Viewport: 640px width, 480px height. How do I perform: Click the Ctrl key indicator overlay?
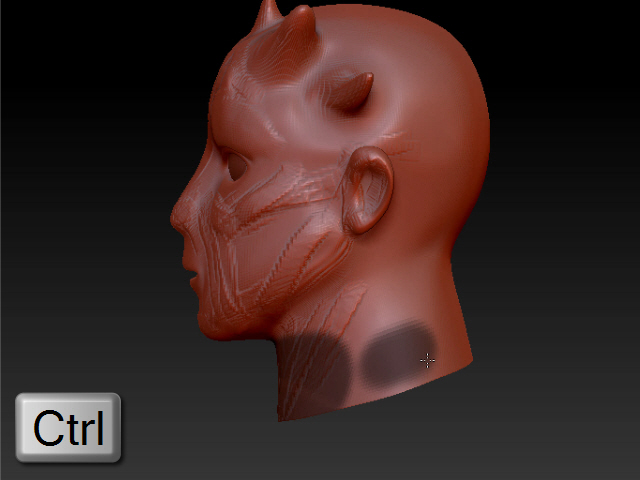point(68,427)
